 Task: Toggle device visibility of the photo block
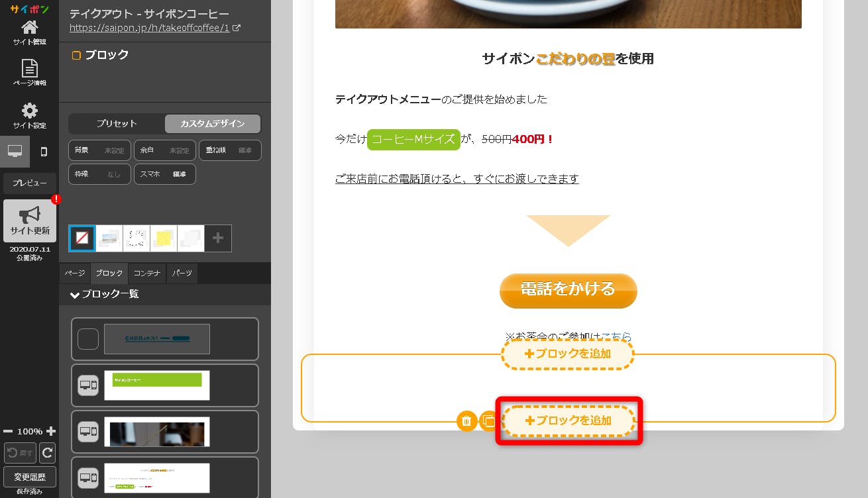pos(88,432)
